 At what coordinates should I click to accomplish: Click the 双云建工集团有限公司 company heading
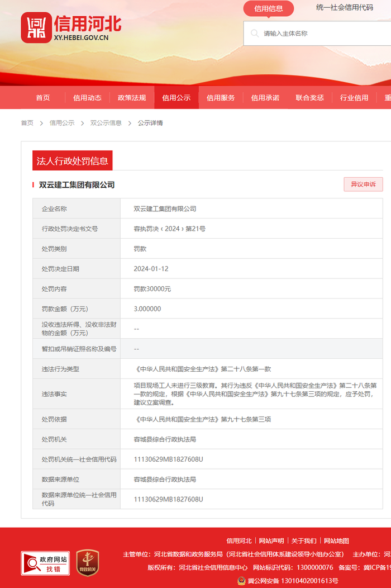coord(77,185)
